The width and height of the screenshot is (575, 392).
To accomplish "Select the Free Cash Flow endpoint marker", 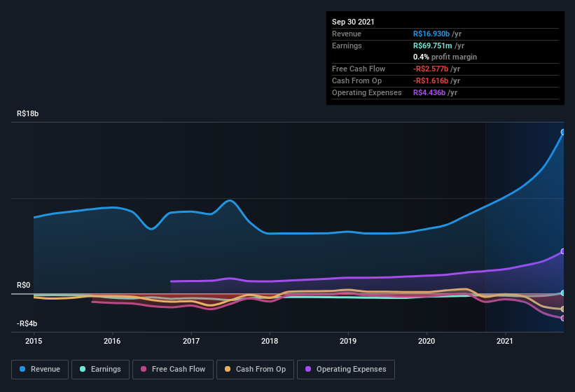I will coord(563,318).
